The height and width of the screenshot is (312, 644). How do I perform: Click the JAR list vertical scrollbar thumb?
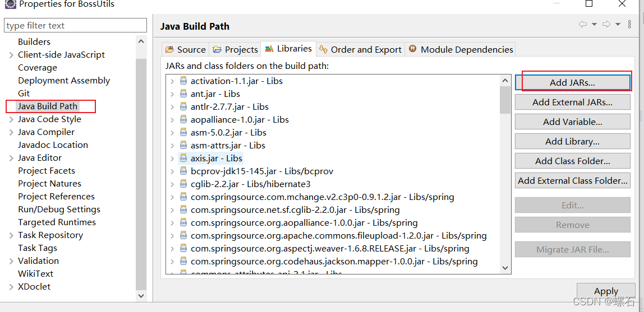pos(505,100)
